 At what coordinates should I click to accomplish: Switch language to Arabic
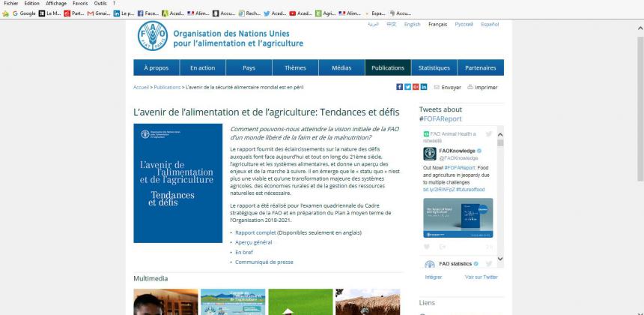point(373,24)
